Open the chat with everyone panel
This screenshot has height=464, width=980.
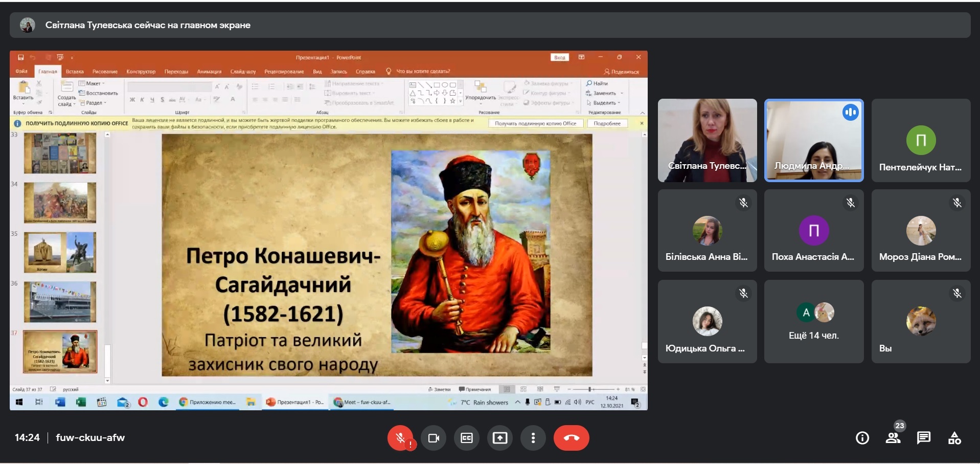(924, 438)
